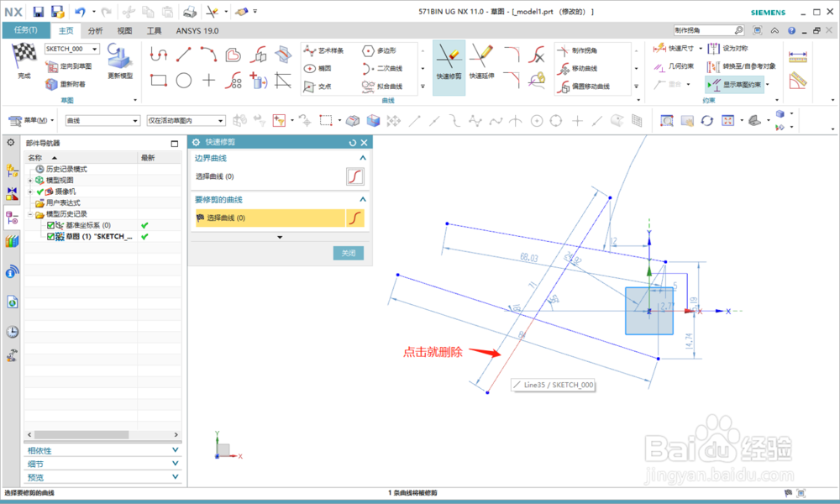Switch to the 分析 tab
Screen dimensions: 840x504
click(x=96, y=30)
